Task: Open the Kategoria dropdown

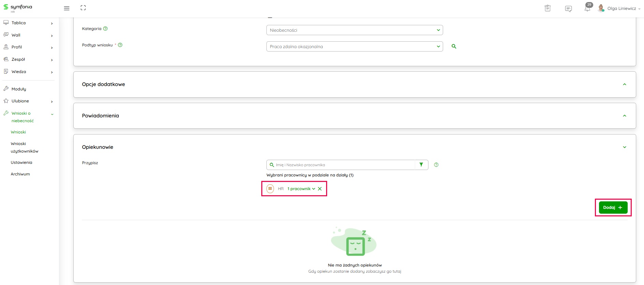Action: point(354,30)
